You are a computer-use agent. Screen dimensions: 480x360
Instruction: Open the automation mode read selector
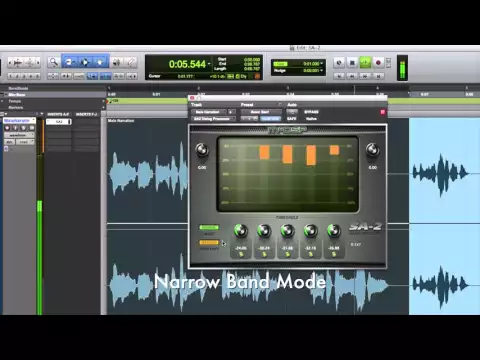click(25, 142)
